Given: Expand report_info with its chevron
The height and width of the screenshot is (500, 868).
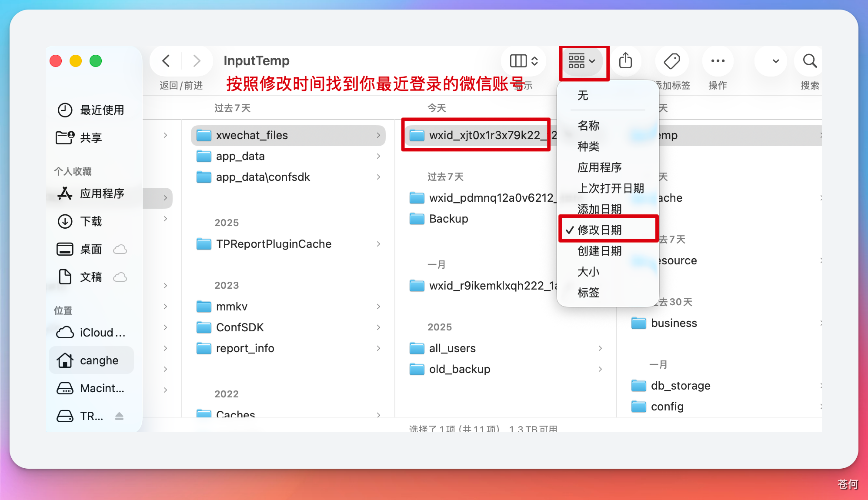Looking at the screenshot, I should point(378,348).
